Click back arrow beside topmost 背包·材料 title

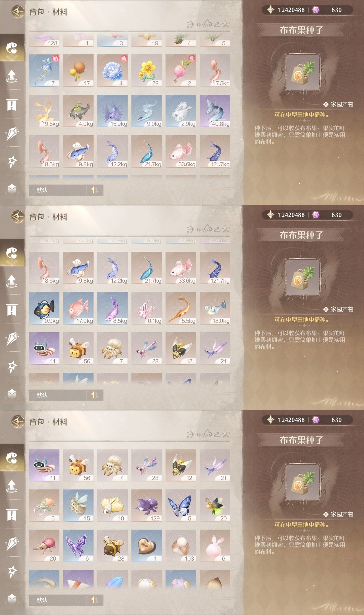(18, 12)
